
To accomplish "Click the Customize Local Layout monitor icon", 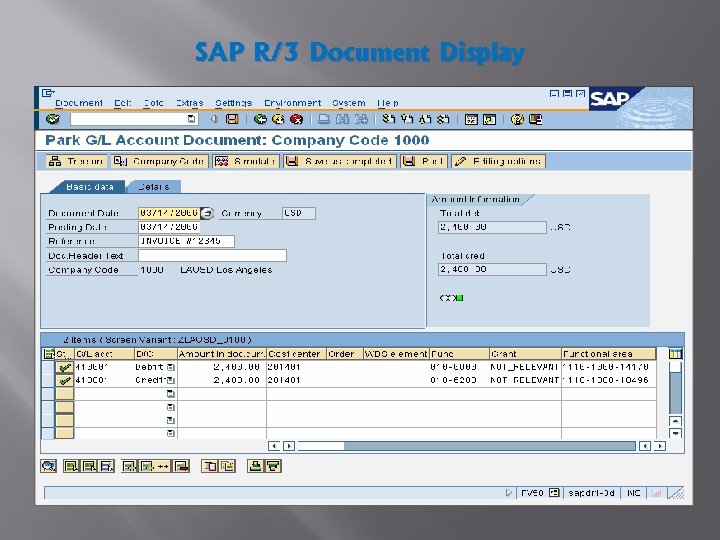I will (x=535, y=119).
